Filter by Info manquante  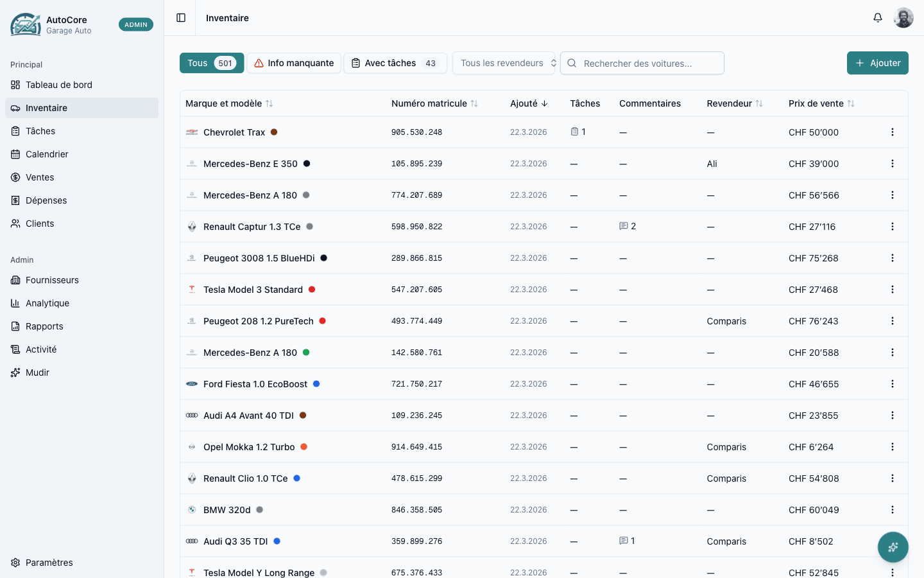[x=294, y=63]
